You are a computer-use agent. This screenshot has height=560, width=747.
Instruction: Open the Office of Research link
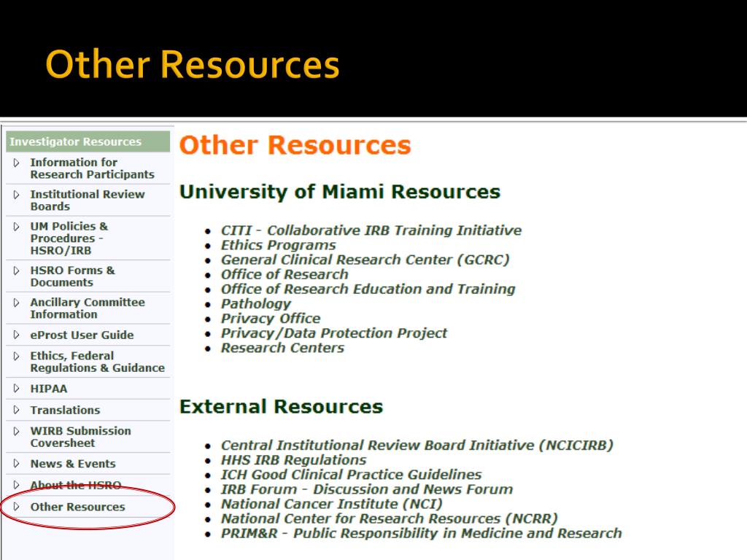pos(285,275)
